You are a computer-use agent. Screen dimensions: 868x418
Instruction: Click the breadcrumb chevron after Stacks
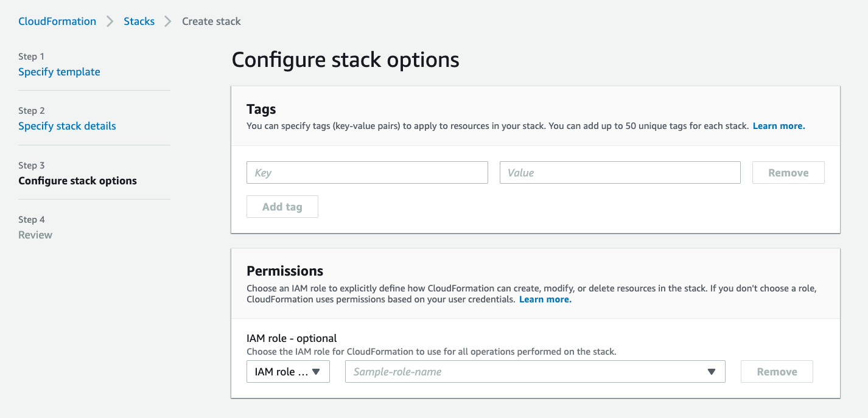[x=168, y=21]
